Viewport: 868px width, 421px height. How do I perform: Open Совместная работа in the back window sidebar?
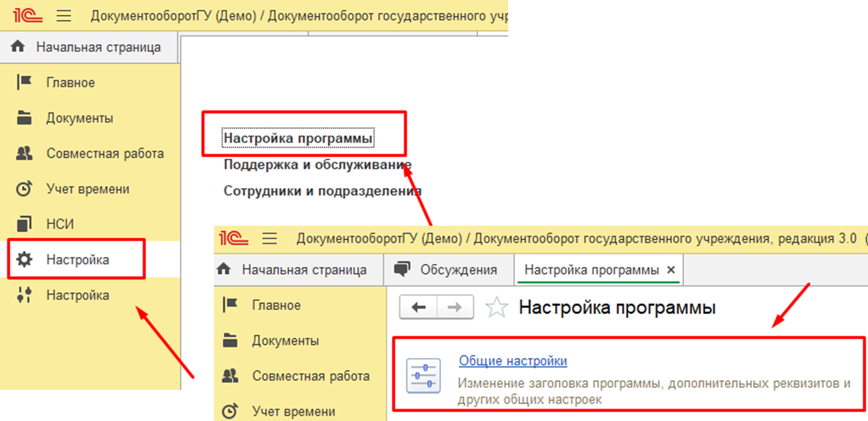[105, 154]
